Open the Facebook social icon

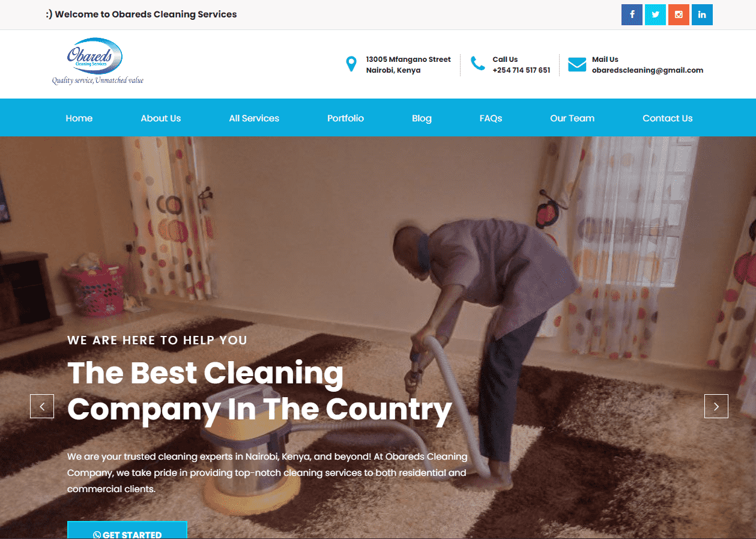click(x=632, y=14)
